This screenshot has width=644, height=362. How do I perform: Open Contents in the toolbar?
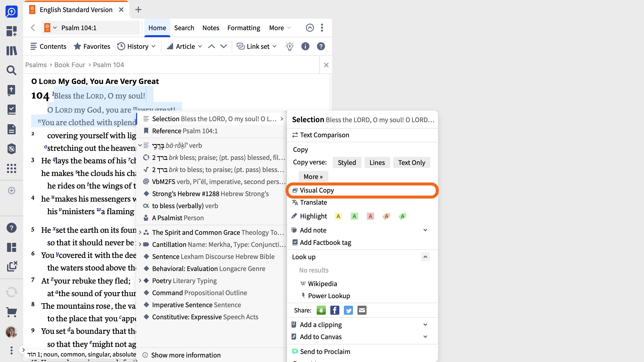point(48,47)
